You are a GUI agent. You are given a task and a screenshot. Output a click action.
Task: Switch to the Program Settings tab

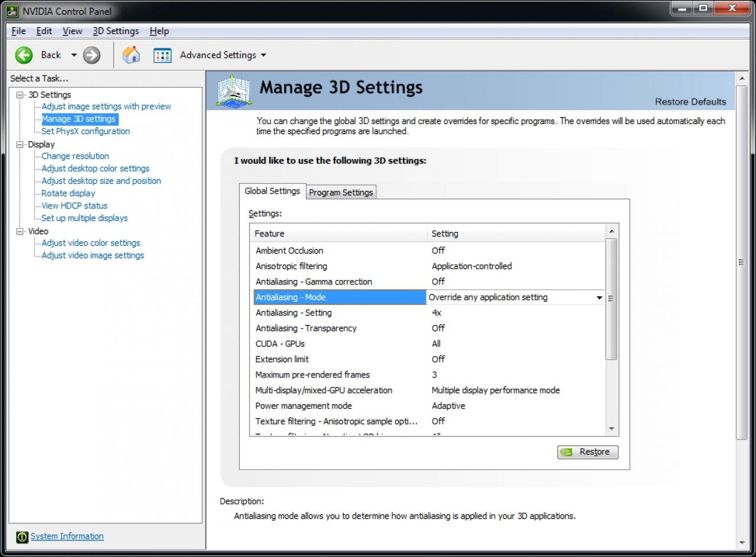pos(341,193)
